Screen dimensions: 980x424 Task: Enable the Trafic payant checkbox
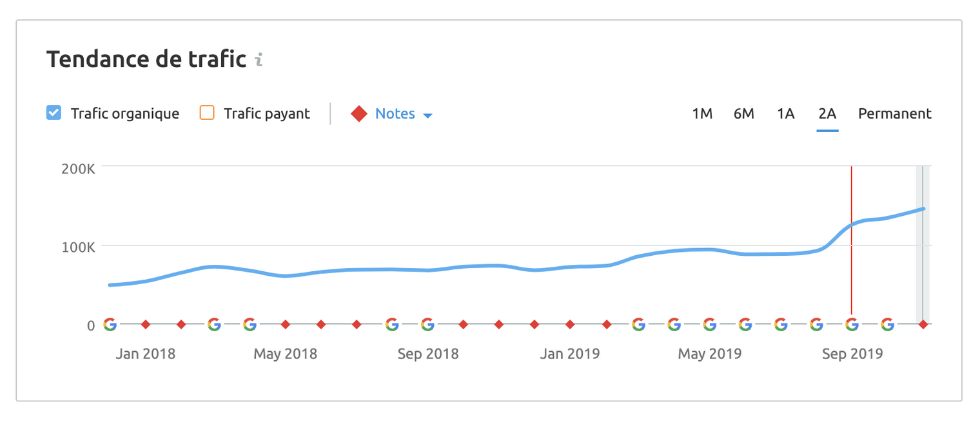[x=207, y=113]
